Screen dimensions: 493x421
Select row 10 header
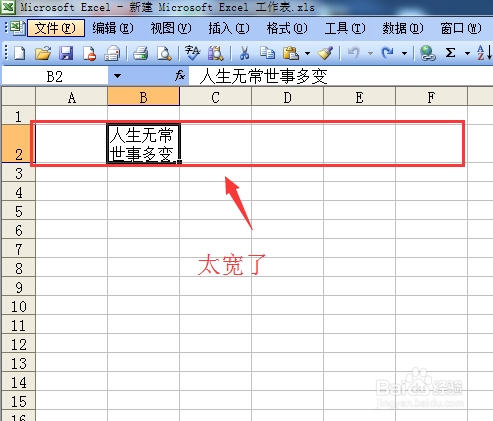pos(18,306)
